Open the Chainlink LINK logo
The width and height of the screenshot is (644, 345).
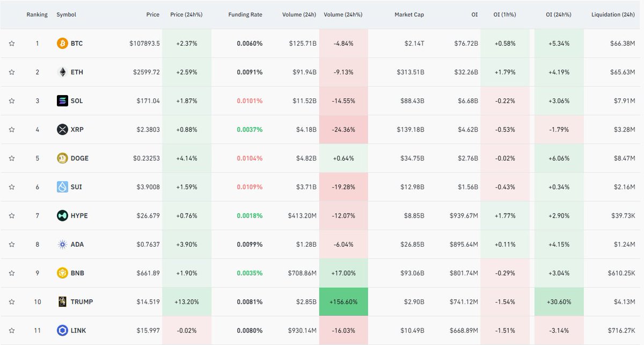62,330
